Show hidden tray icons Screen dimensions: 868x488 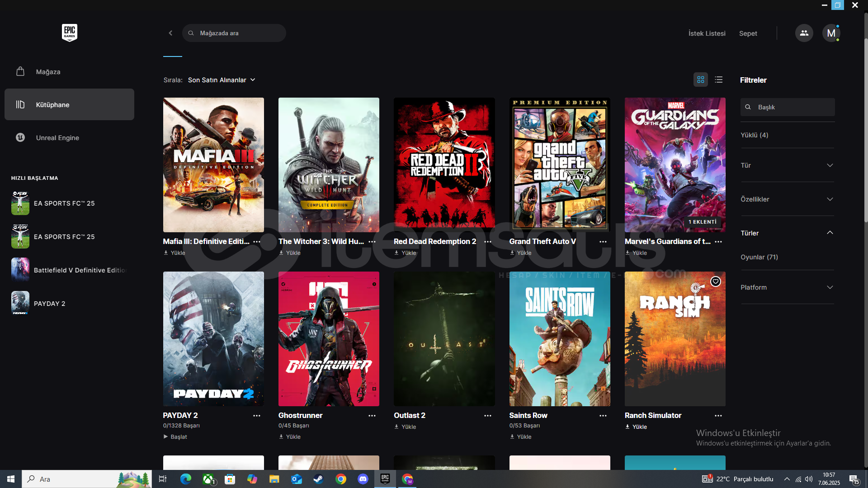click(787, 479)
